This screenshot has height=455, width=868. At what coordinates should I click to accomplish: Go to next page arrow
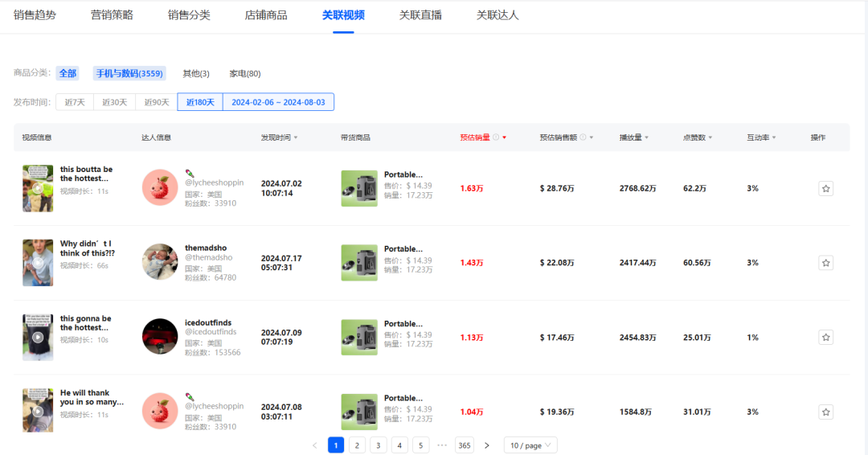tap(486, 445)
